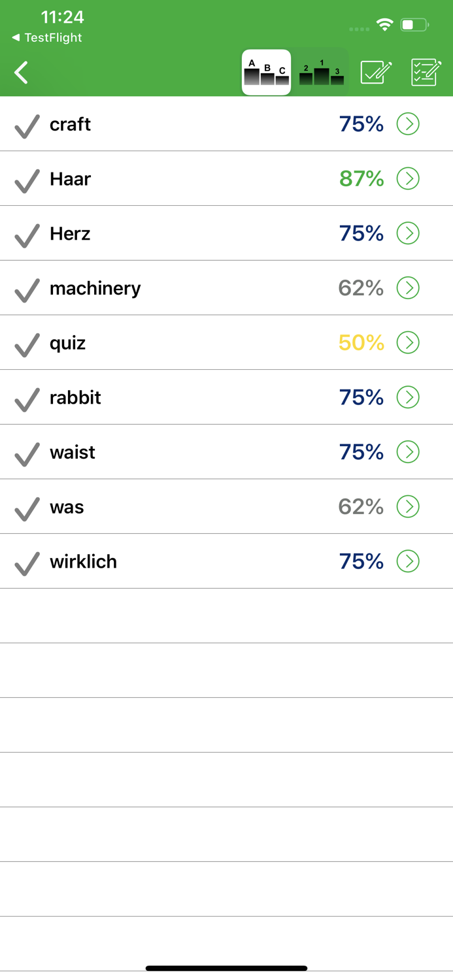This screenshot has height=980, width=453.
Task: Toggle selection of 'waist'
Action: pyautogui.click(x=26, y=452)
